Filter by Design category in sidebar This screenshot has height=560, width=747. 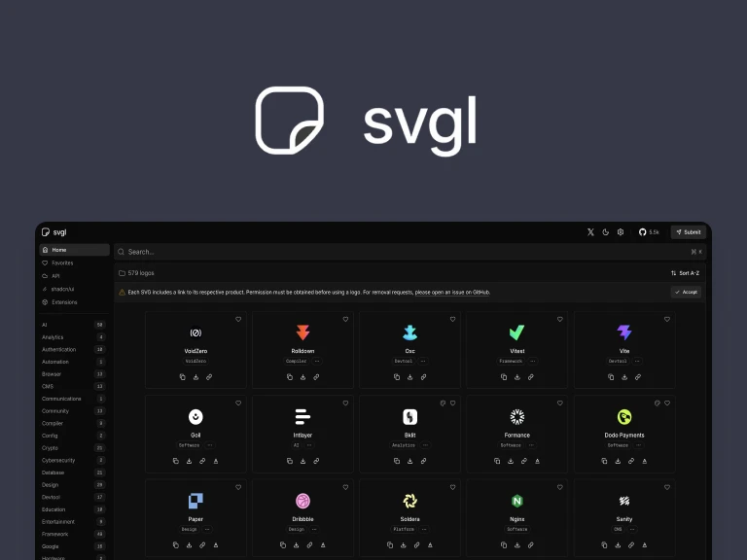(73, 485)
